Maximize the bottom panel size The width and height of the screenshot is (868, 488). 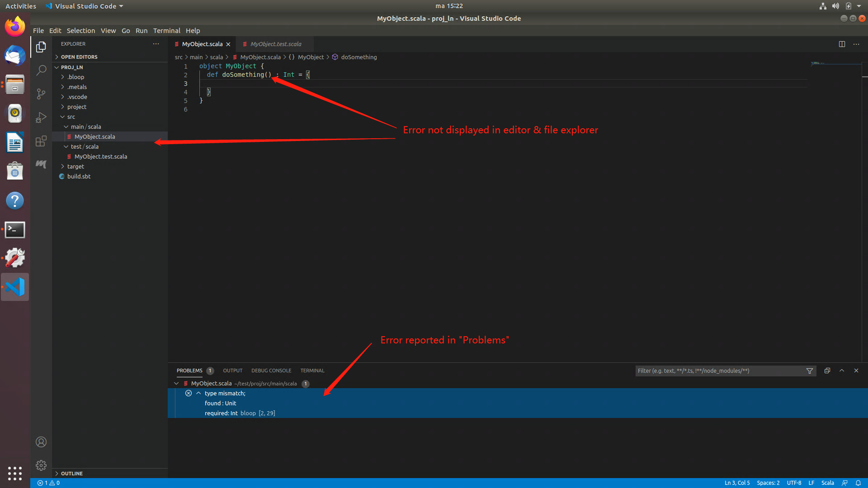[x=842, y=371]
